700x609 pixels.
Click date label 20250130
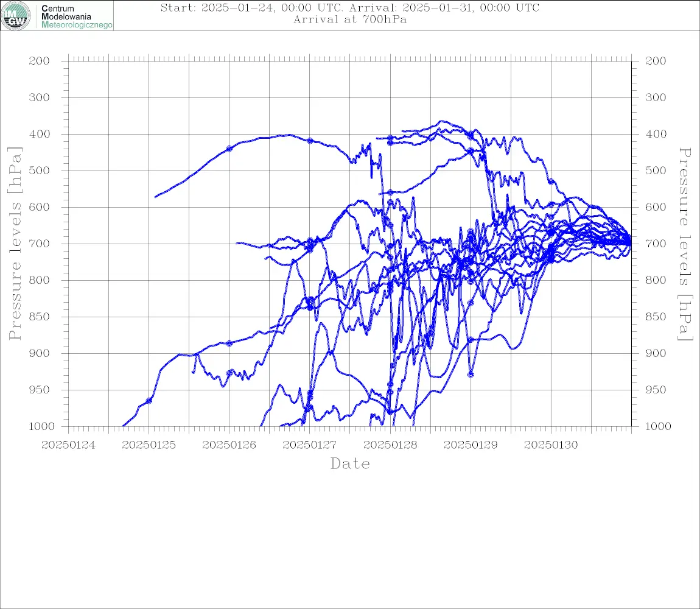[x=551, y=445]
